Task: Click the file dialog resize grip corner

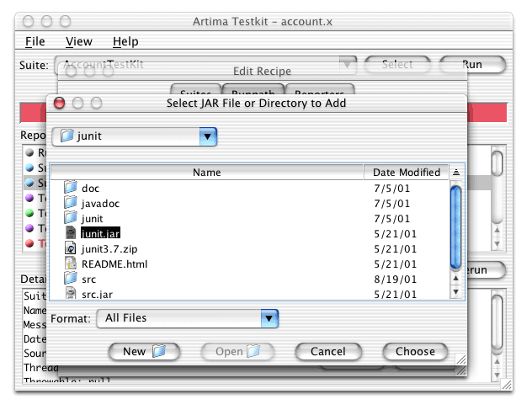Action: click(x=460, y=359)
